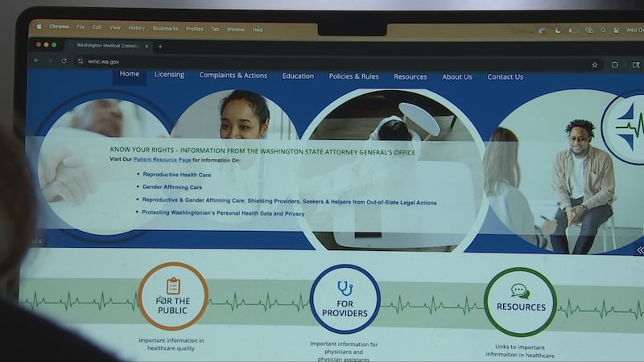Click 'Important information for physicians' text
The height and width of the screenshot is (362, 644).
tap(344, 352)
